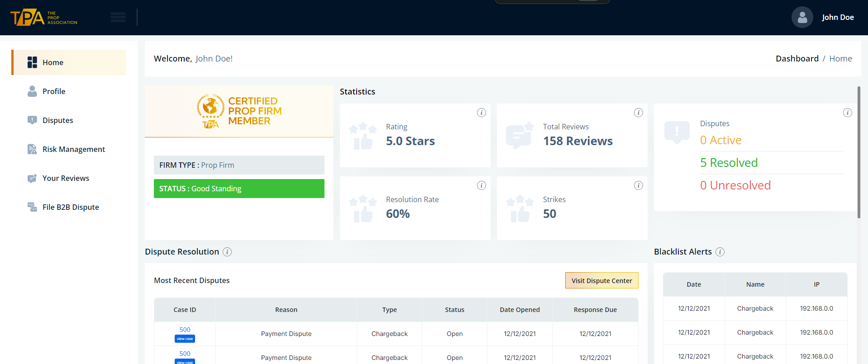
Task: Click the Total Reviews info icon
Action: (x=638, y=113)
